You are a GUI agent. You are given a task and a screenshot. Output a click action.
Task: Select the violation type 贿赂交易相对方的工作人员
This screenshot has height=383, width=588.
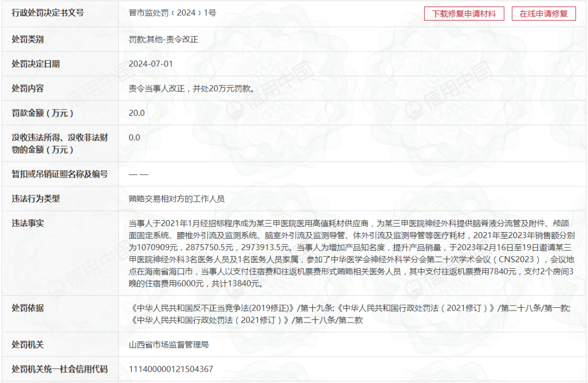click(176, 199)
